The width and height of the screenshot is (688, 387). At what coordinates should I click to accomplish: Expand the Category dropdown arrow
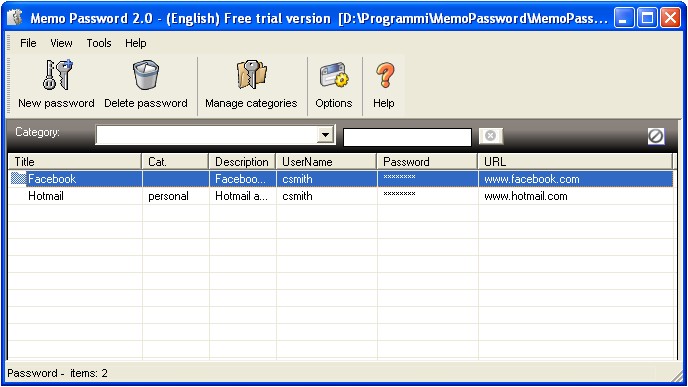pyautogui.click(x=326, y=135)
